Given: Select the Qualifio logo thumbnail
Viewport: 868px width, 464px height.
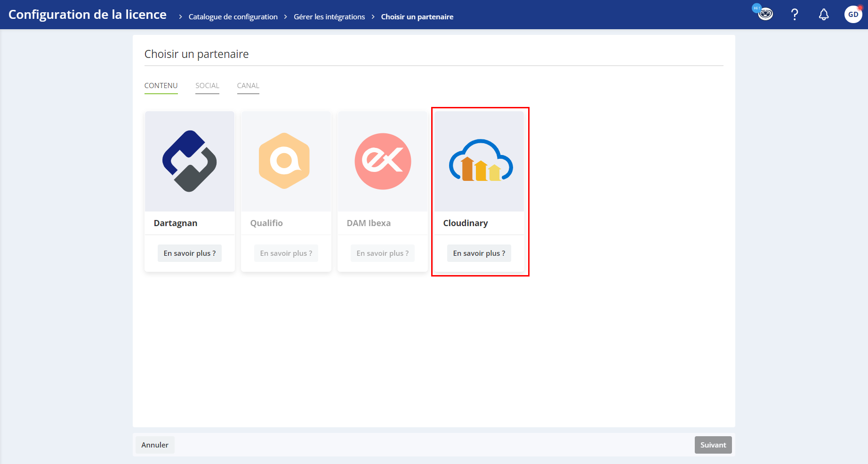Looking at the screenshot, I should [x=286, y=161].
